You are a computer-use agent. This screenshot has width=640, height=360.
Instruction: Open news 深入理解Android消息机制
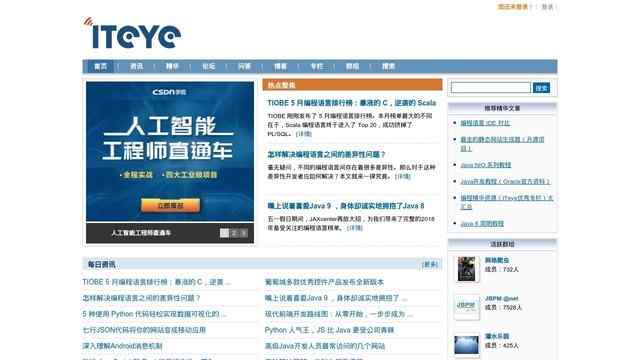click(x=122, y=346)
